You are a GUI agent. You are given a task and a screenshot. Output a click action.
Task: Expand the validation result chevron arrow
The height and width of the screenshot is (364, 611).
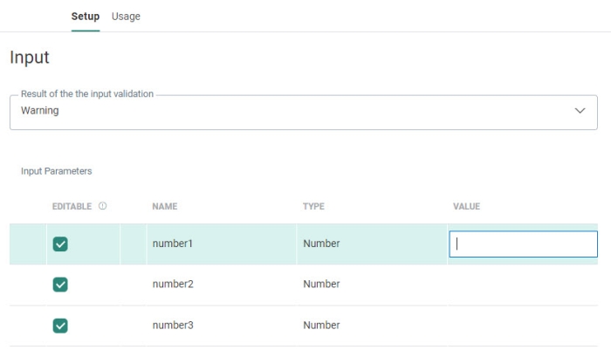click(580, 112)
